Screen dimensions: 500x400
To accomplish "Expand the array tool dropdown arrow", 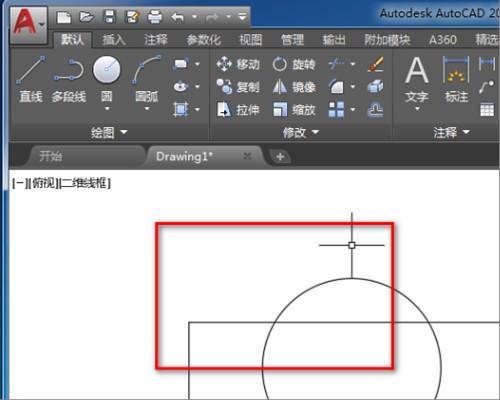I will point(353,109).
